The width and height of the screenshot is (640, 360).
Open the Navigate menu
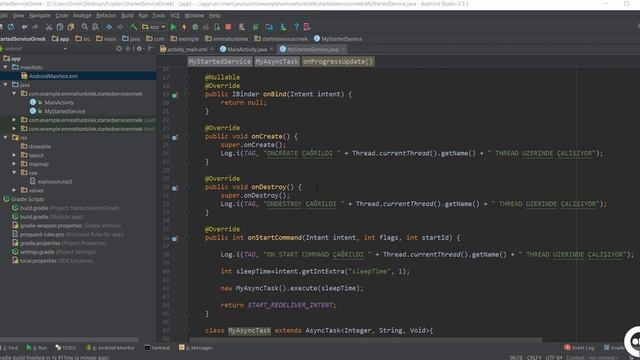pos(40,16)
